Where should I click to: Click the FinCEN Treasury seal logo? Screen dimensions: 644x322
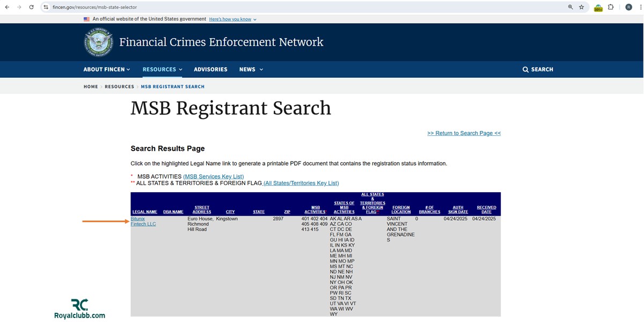click(99, 42)
